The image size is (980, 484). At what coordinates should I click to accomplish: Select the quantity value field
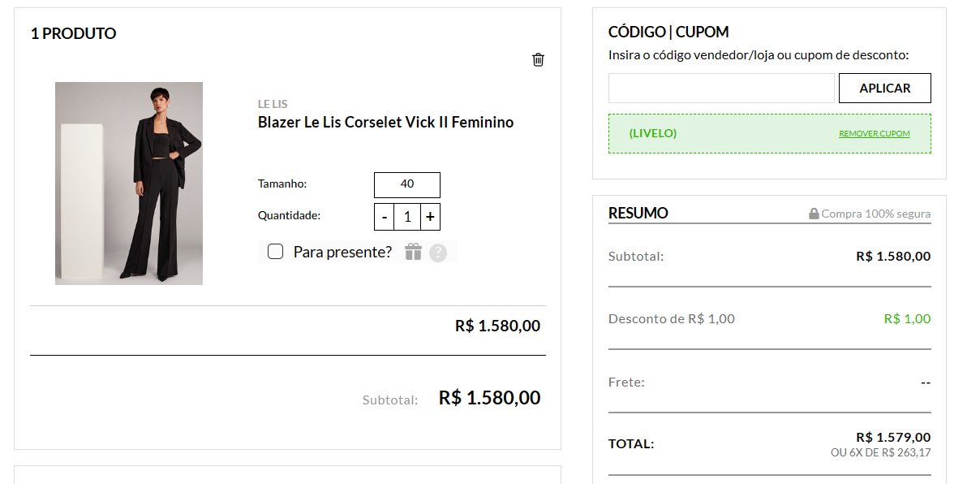(x=407, y=217)
